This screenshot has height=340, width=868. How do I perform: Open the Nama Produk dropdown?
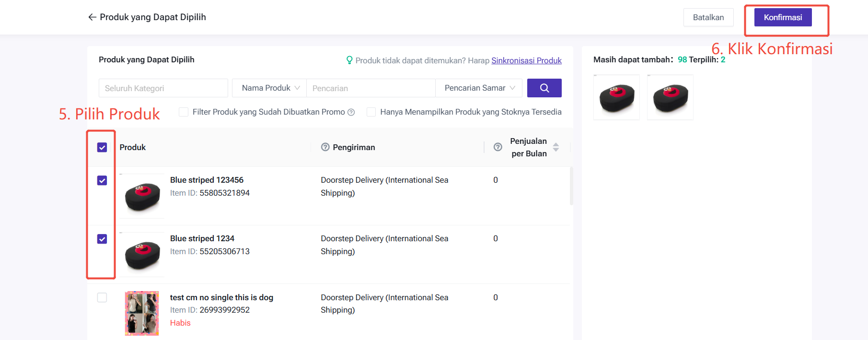pos(270,88)
